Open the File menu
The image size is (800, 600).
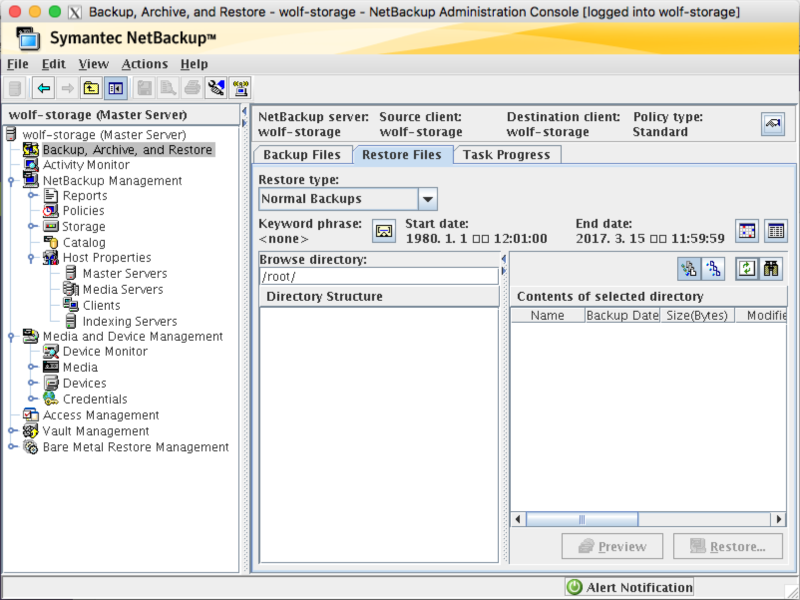pyautogui.click(x=18, y=64)
